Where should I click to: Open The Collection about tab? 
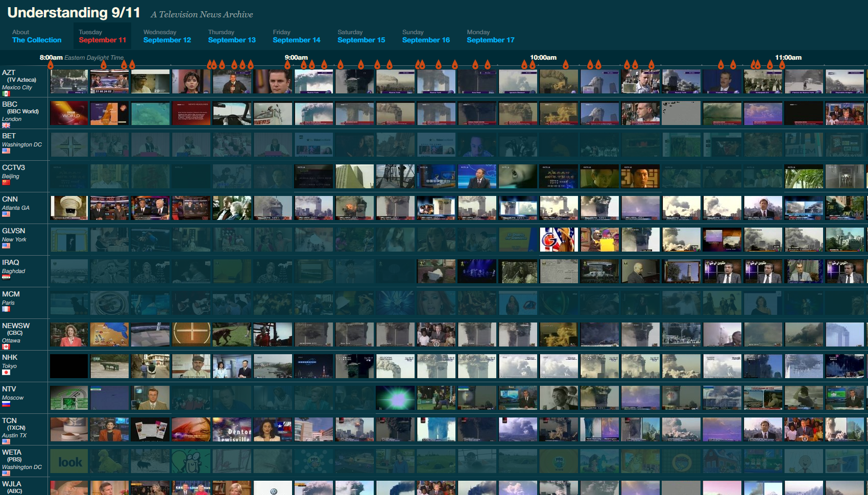[x=37, y=36]
